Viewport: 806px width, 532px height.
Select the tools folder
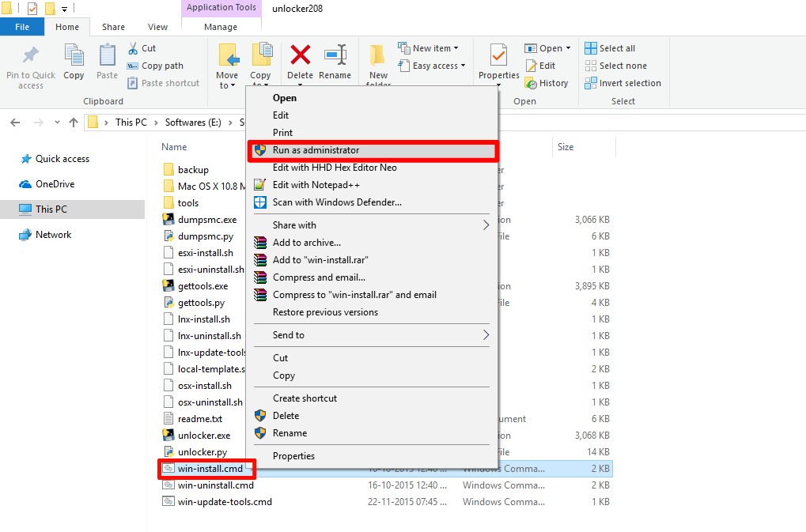tap(188, 203)
